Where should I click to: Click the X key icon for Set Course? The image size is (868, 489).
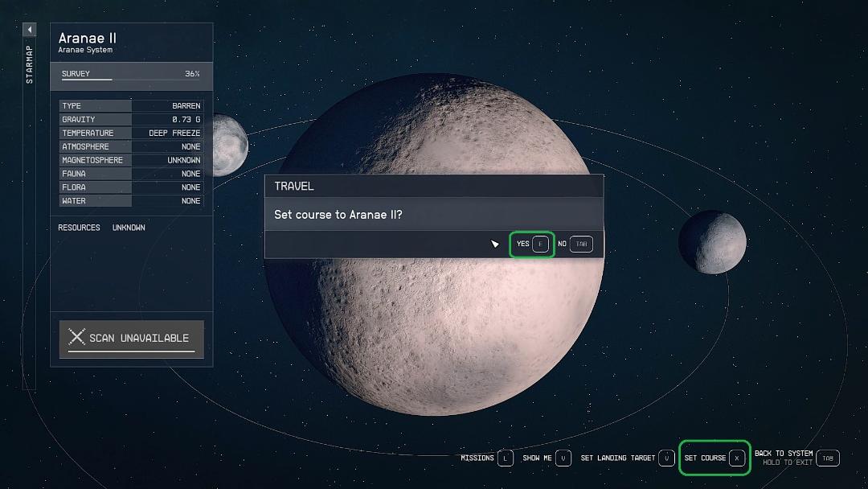click(737, 458)
